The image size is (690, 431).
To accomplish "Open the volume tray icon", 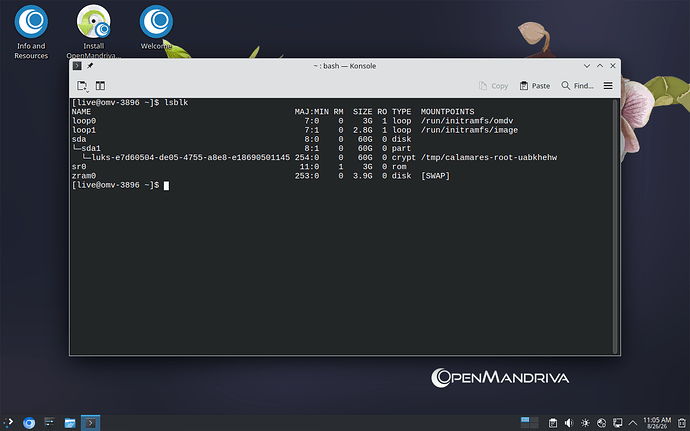I will [569, 423].
